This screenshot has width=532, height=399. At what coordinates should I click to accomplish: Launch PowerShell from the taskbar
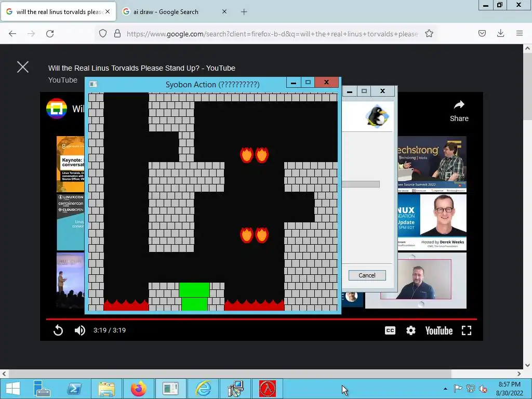coord(74,389)
